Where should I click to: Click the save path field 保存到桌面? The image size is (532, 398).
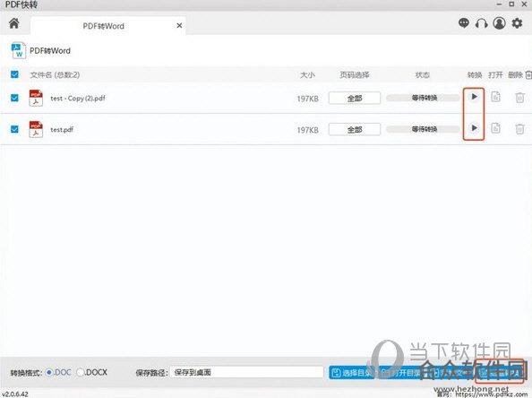coord(246,372)
